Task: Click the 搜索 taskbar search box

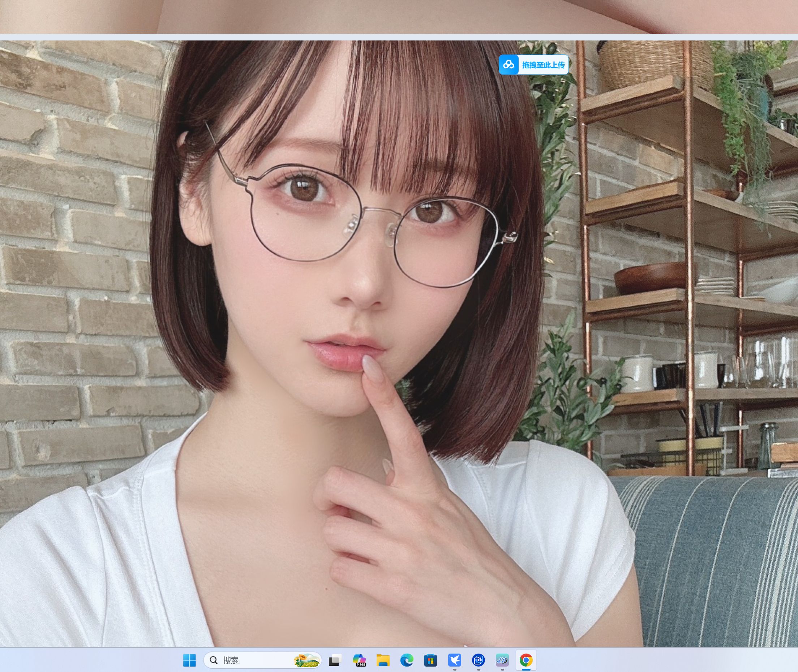Action: point(263,660)
